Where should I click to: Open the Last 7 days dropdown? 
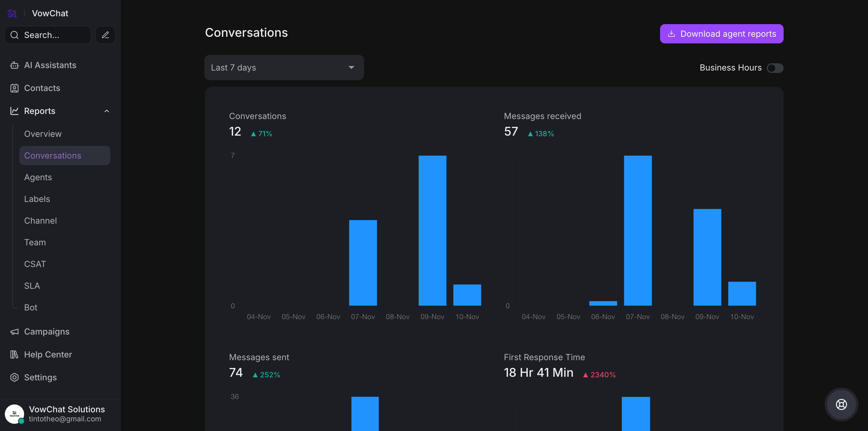point(284,68)
